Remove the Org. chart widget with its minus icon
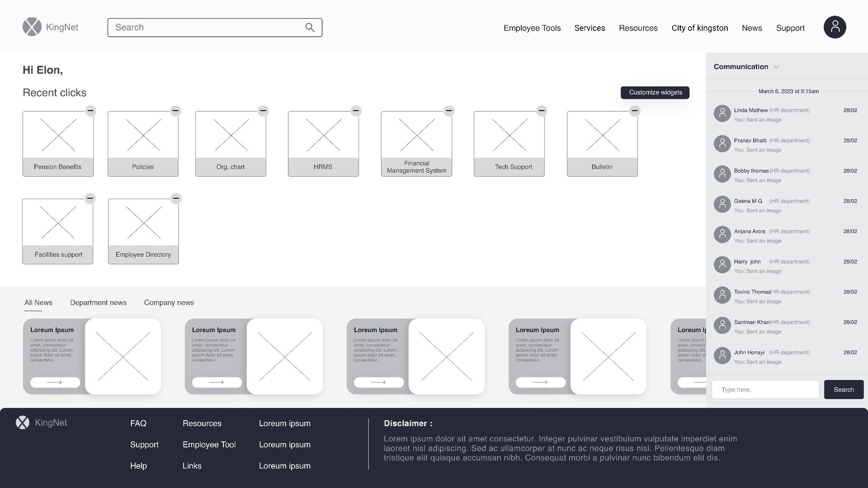868x488 pixels. (x=263, y=111)
